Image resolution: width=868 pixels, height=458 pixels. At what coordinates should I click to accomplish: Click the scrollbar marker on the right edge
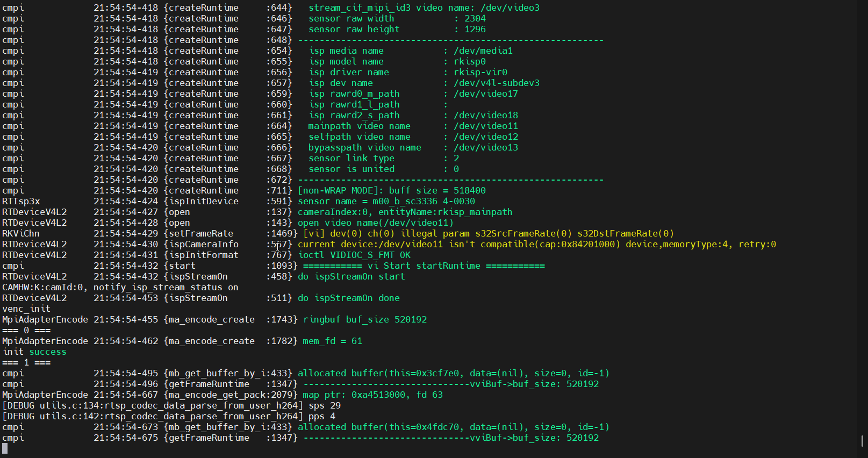click(862, 441)
